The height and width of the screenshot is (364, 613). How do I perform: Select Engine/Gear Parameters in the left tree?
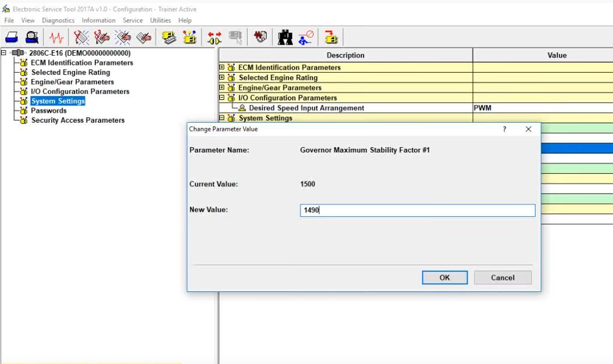[72, 82]
